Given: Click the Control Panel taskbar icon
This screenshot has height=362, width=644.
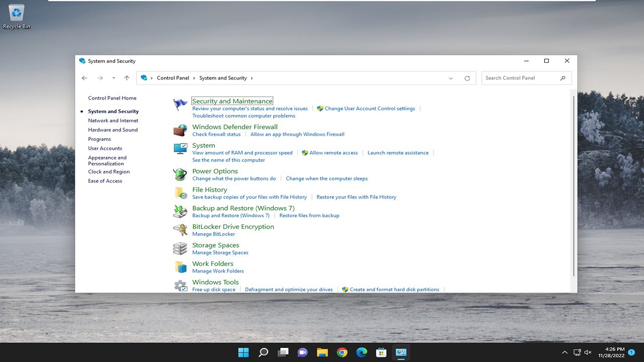Looking at the screenshot, I should [401, 352].
